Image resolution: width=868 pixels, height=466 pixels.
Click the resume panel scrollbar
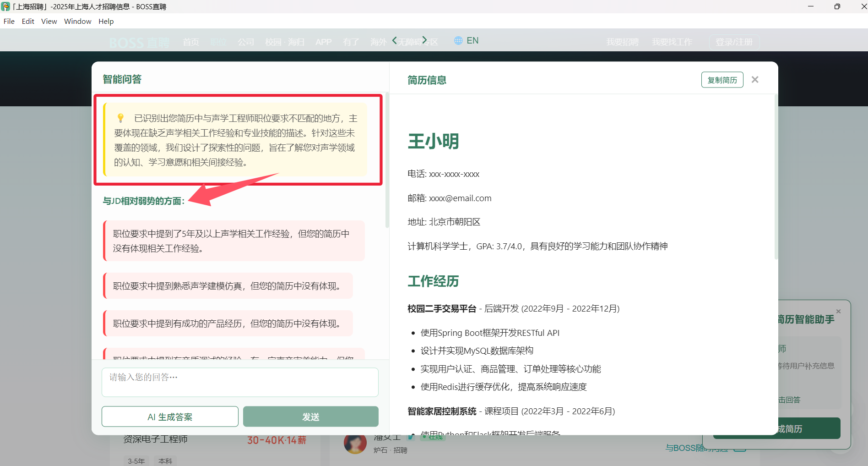click(776, 177)
